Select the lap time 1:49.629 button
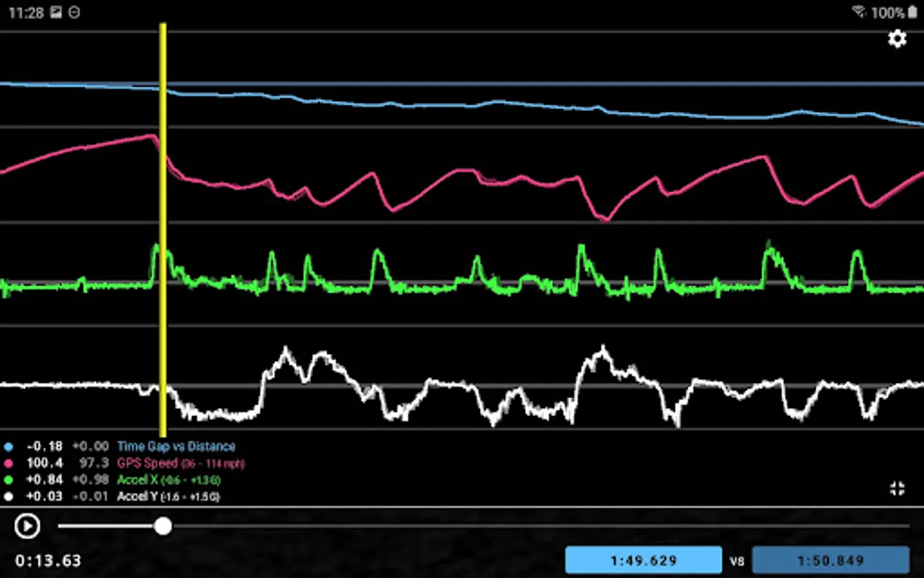The height and width of the screenshot is (578, 924). coord(643,559)
